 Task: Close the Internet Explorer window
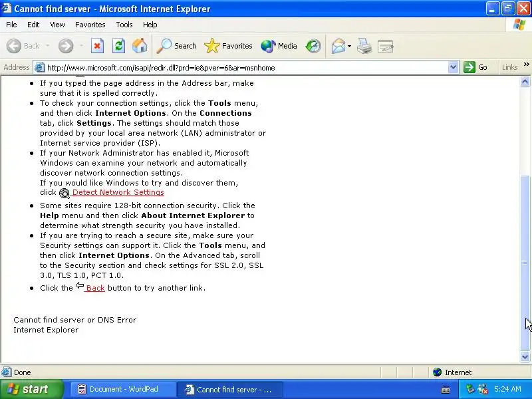coord(523,9)
